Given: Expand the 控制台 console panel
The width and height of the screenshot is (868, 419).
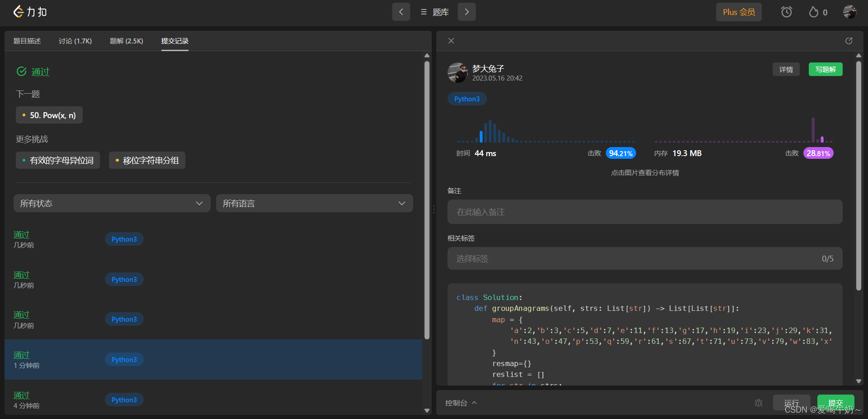Looking at the screenshot, I should [461, 403].
